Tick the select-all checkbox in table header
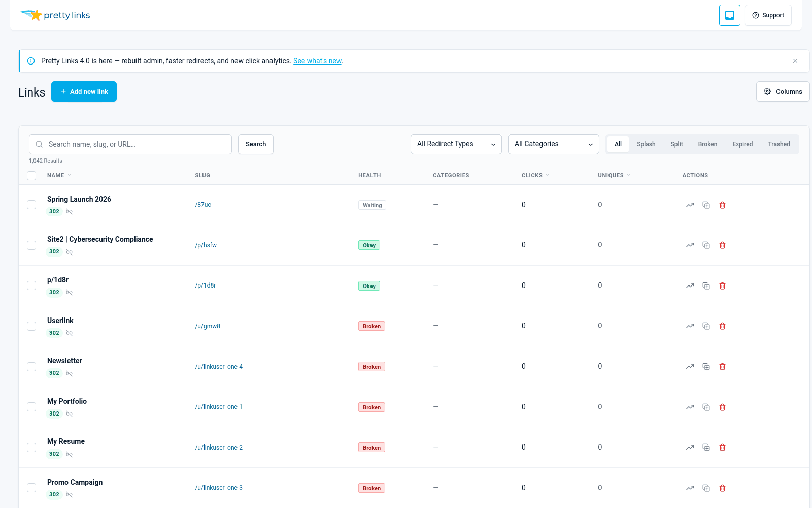The height and width of the screenshot is (508, 812). pyautogui.click(x=31, y=176)
